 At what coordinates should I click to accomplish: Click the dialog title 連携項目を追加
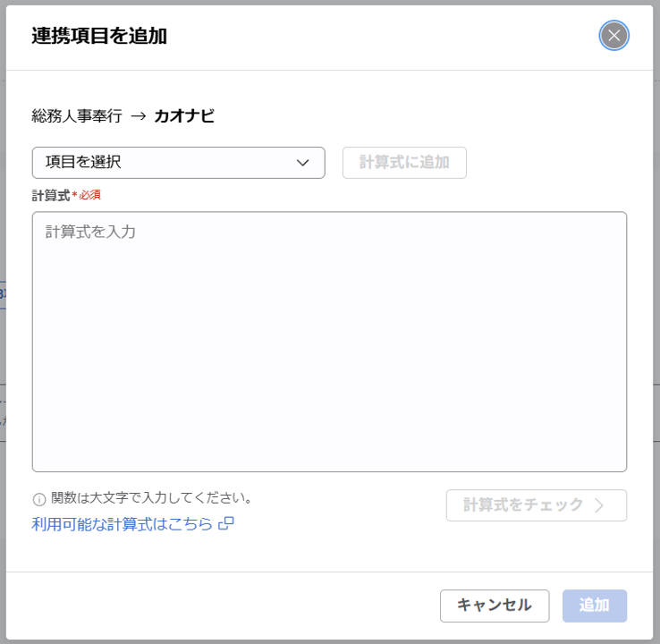click(x=99, y=36)
